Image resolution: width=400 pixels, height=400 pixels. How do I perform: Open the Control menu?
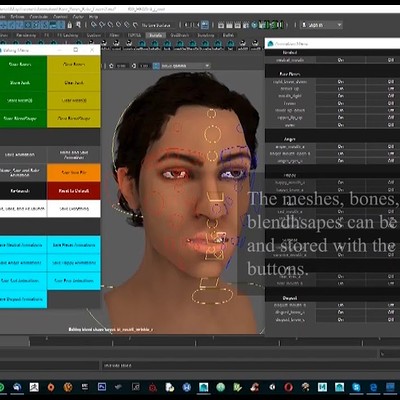pyautogui.click(x=60, y=17)
